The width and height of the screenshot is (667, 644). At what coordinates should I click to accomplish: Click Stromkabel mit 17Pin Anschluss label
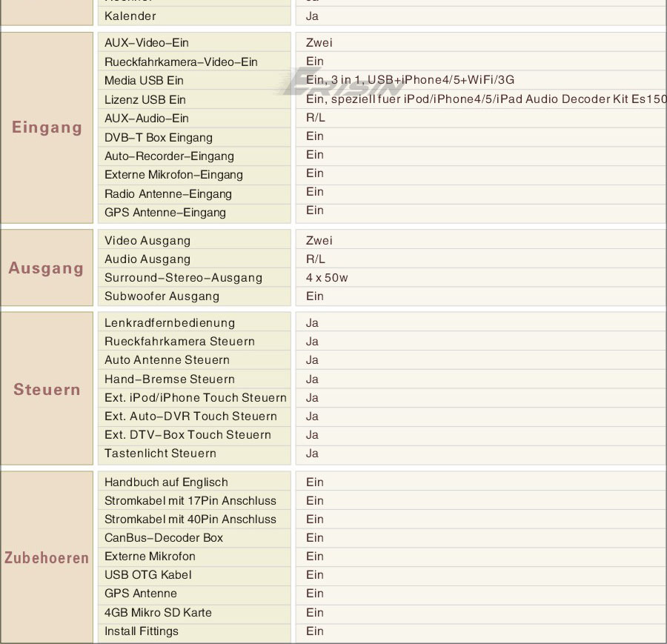[190, 501]
